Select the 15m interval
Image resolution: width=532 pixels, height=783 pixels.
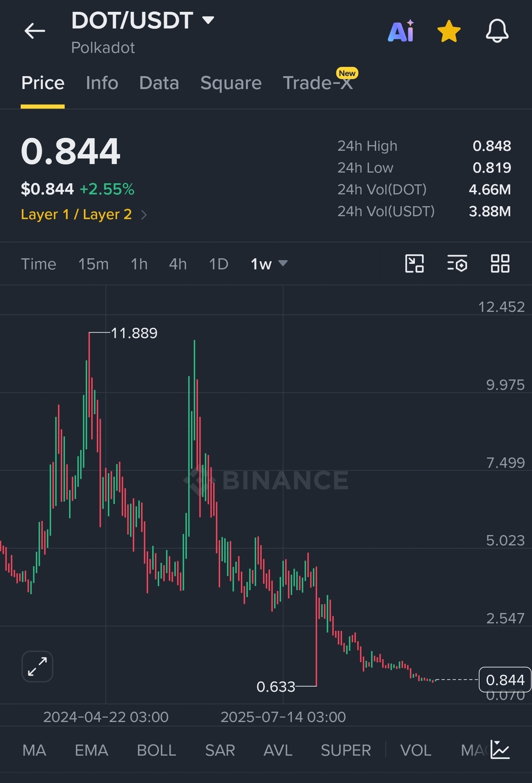tap(93, 264)
